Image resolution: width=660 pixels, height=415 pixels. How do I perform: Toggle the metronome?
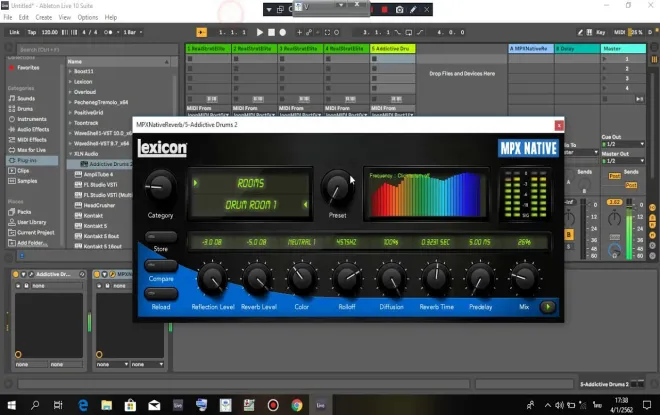(108, 32)
